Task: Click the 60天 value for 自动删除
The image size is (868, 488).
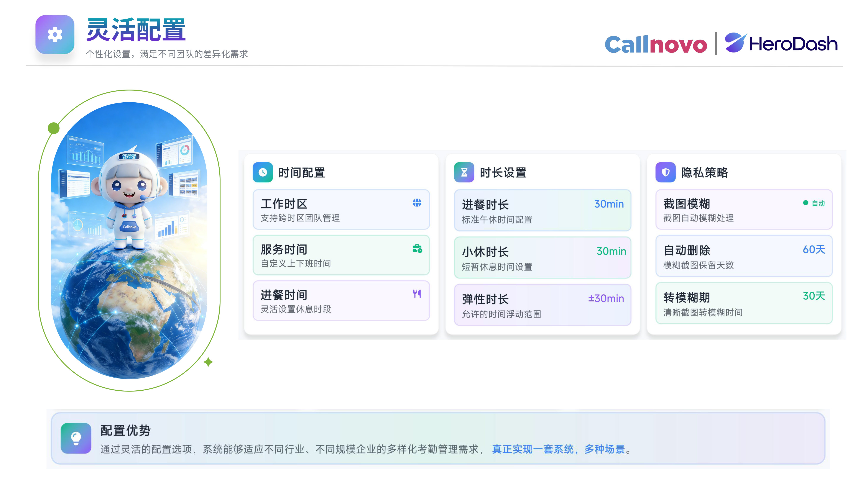Action: (x=813, y=250)
